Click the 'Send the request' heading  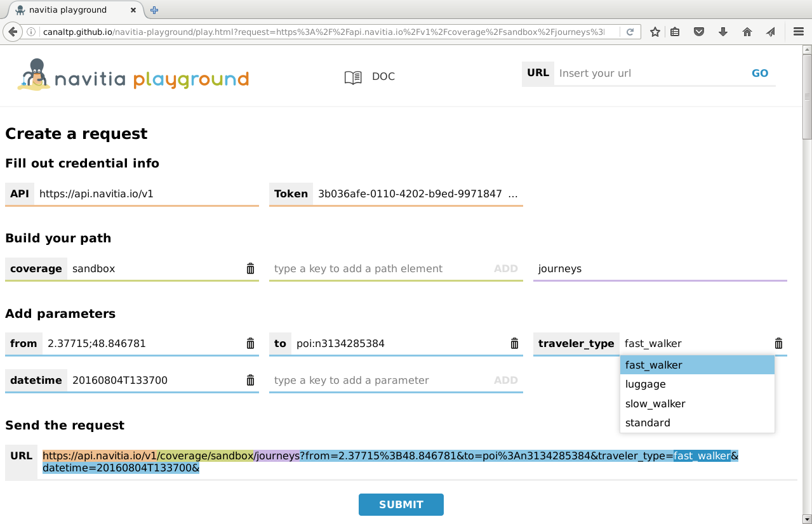pos(65,425)
